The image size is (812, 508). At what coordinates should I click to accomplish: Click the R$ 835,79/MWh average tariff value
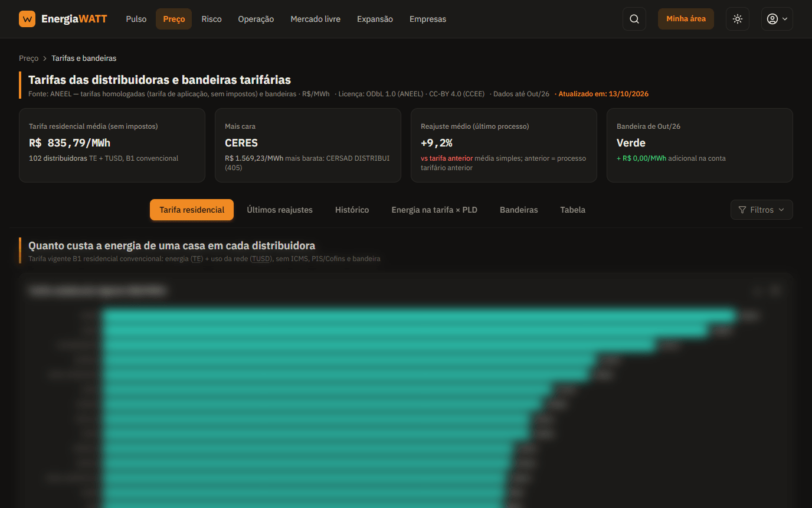coord(70,143)
